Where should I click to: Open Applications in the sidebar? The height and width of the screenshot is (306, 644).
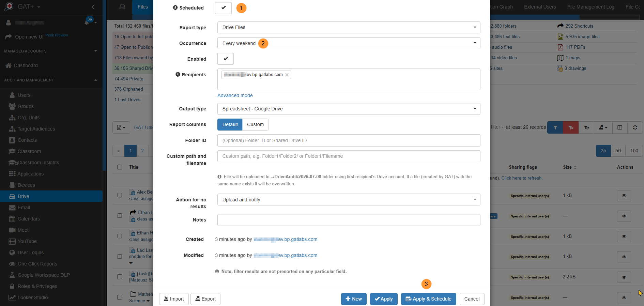click(x=31, y=174)
